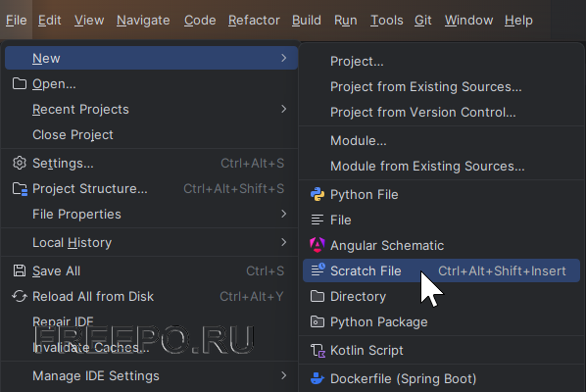The image size is (586, 392).
Task: Create a new Python Package
Action: pyautogui.click(x=441, y=321)
